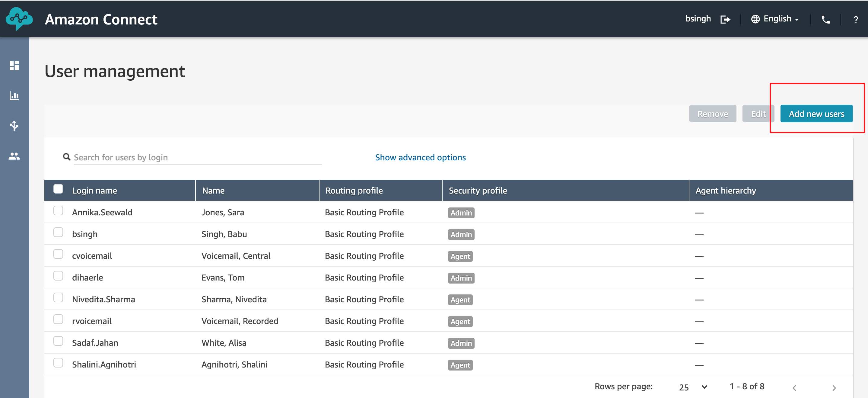
Task: Check the box for cvoicemail
Action: (58, 254)
